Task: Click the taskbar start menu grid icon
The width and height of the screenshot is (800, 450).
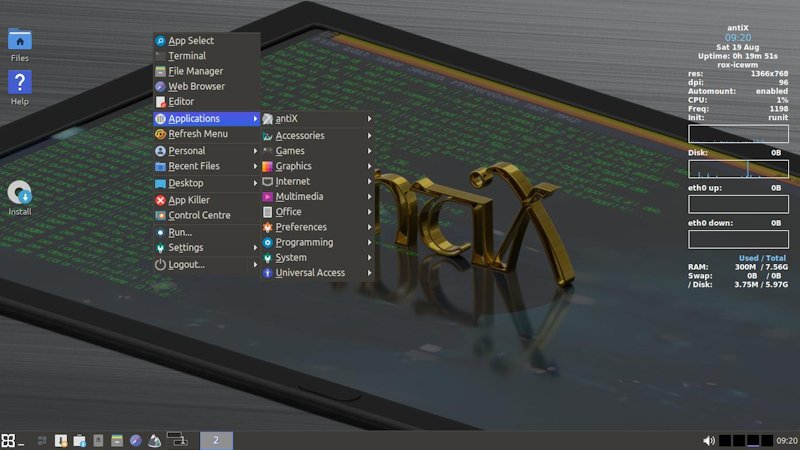Action: [8, 440]
